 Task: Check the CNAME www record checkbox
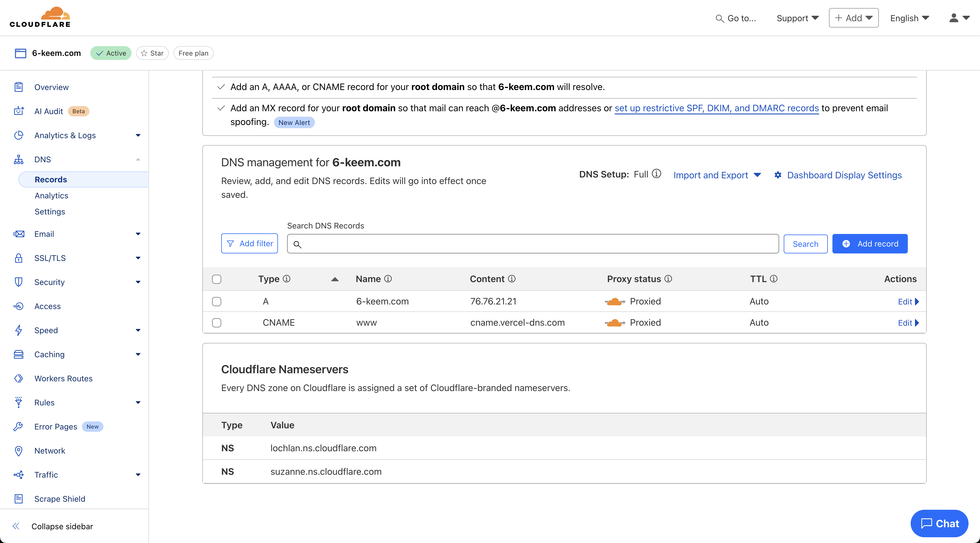[217, 323]
